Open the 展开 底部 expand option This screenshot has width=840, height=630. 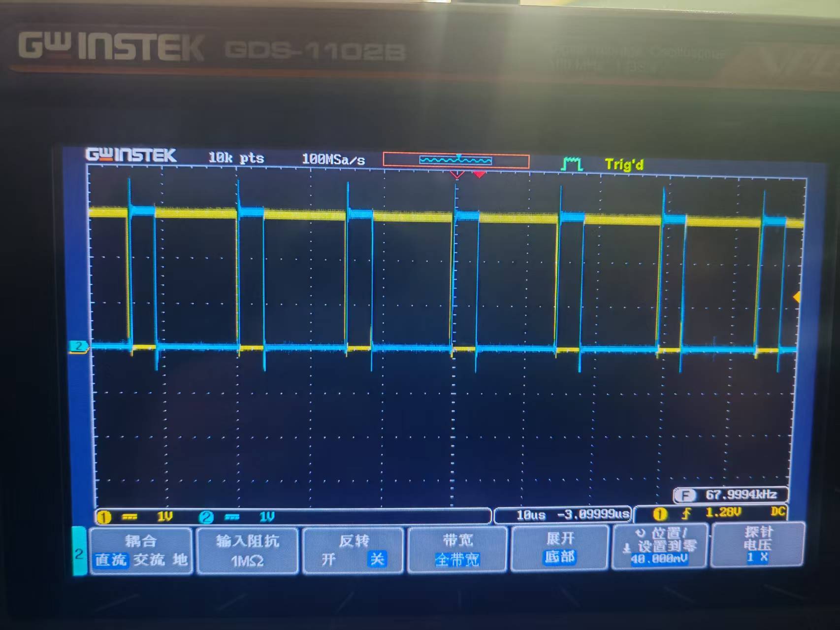coord(559,558)
